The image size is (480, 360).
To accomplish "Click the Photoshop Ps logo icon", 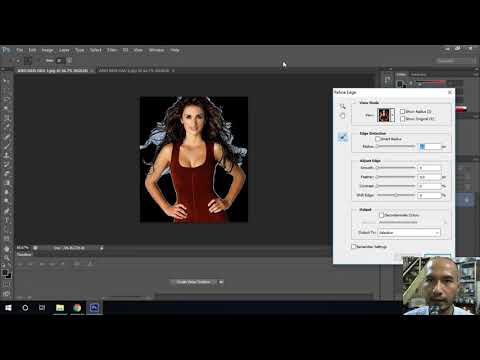I will (x=6, y=50).
